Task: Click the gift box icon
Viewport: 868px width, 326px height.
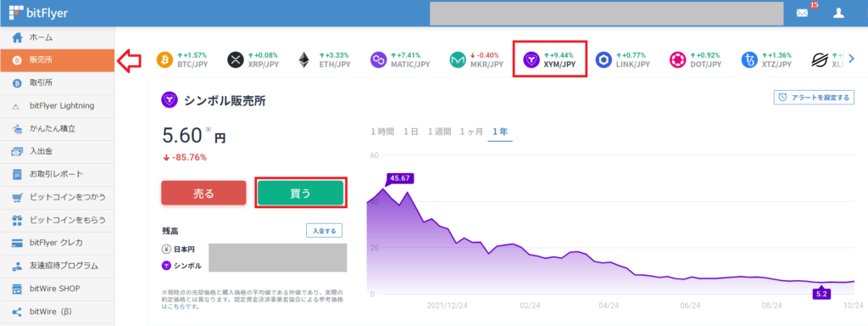Action: [x=17, y=220]
